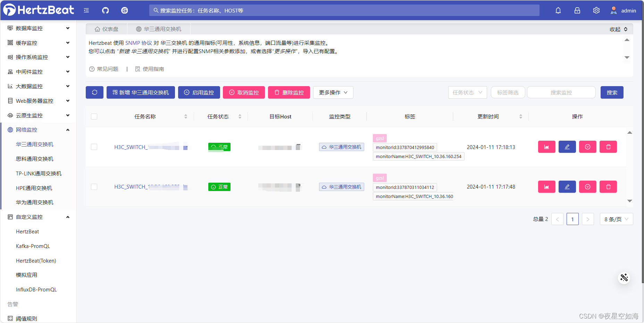Focus the top global search field
The width and height of the screenshot is (644, 323).
344,10
